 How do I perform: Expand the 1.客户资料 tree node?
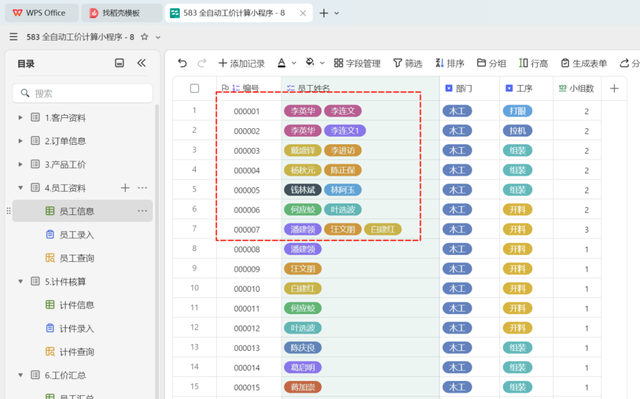20,117
